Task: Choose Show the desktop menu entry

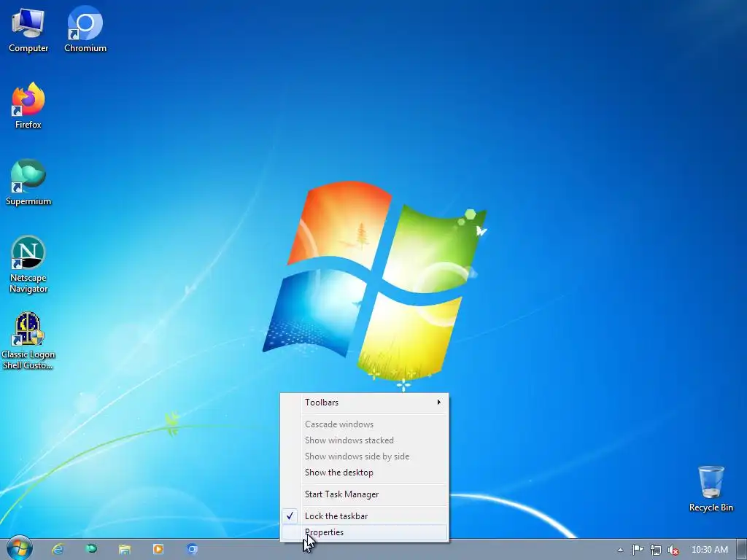Action: coord(365,472)
